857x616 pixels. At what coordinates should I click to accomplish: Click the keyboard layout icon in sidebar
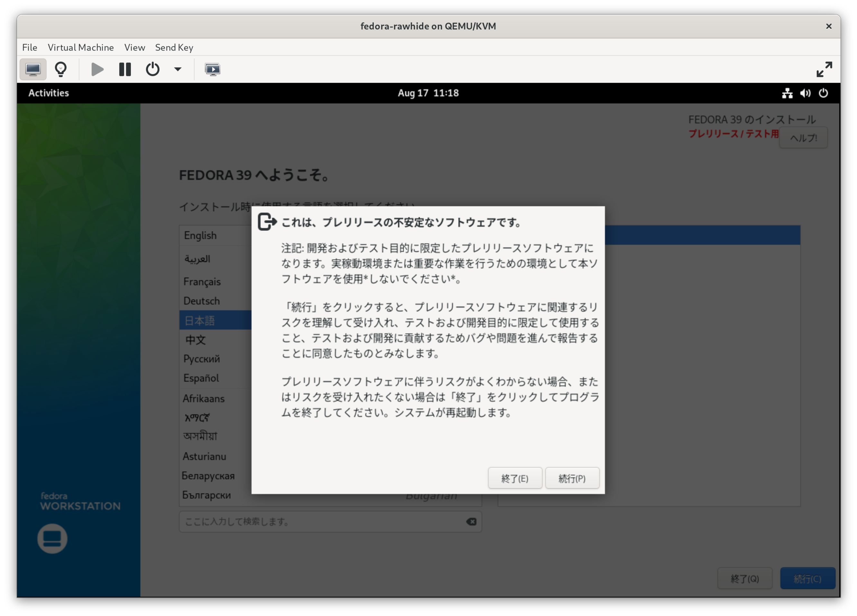(52, 539)
